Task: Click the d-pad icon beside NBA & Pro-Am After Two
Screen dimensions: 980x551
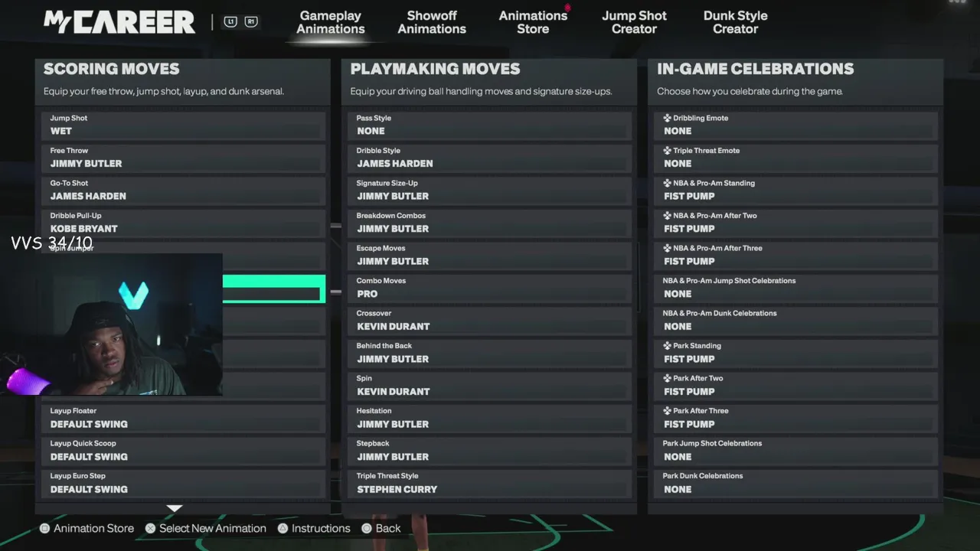Action: click(667, 216)
